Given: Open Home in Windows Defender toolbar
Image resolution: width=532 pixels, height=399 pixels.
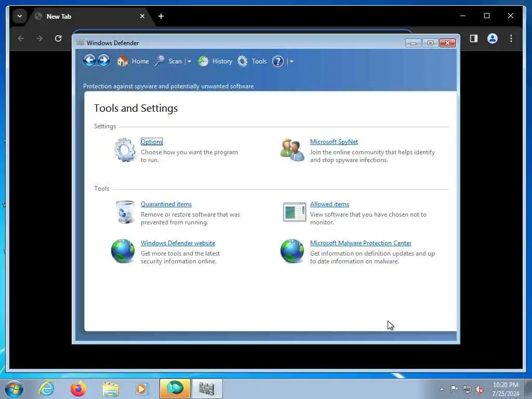Looking at the screenshot, I should click(x=133, y=61).
